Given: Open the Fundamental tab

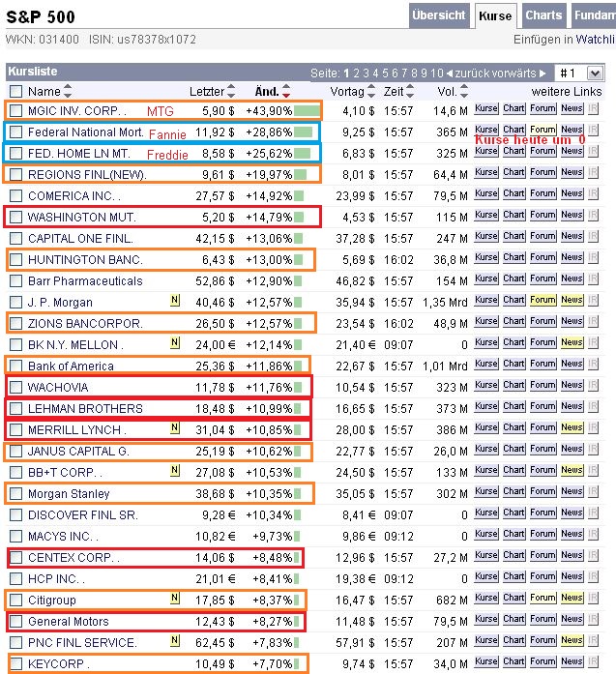Looking at the screenshot, I should click(594, 15).
